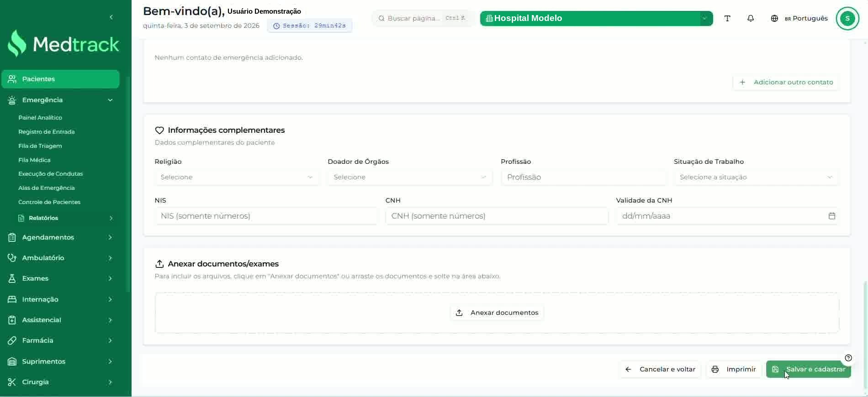Open the Doador de Órgãos dropdown
The height and width of the screenshot is (397, 868).
(x=410, y=177)
